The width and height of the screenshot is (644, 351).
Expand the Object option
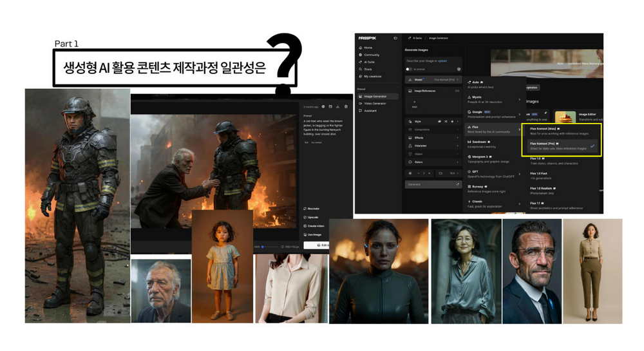433,154
